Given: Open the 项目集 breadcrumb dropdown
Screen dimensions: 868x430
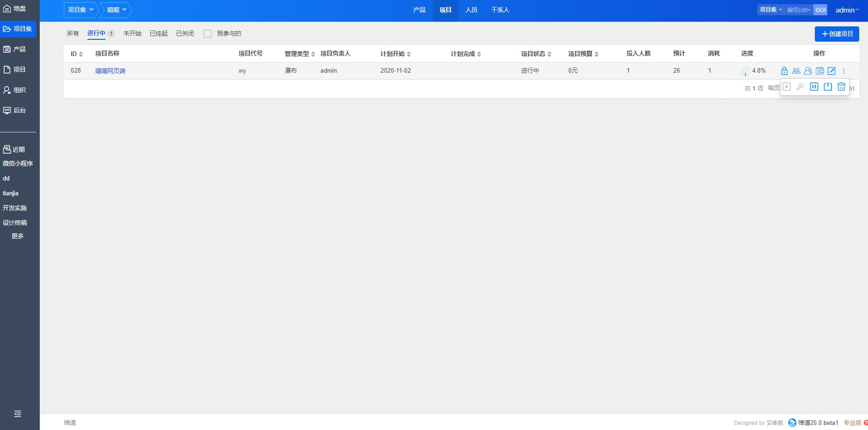Looking at the screenshot, I should (80, 10).
